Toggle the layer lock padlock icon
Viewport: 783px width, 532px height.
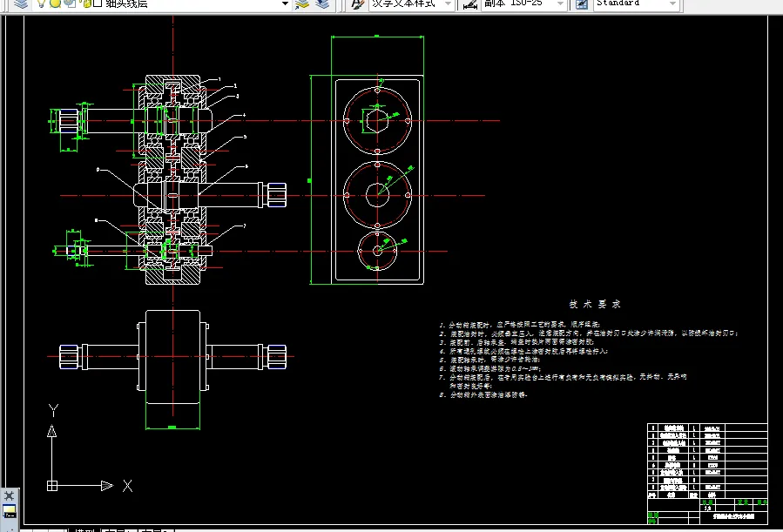click(x=85, y=3)
